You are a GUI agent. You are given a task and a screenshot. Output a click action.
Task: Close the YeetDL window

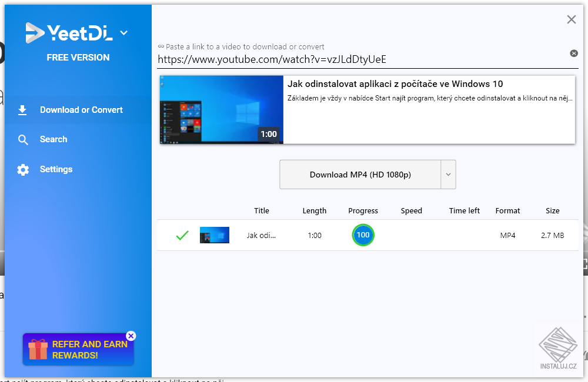click(x=571, y=19)
